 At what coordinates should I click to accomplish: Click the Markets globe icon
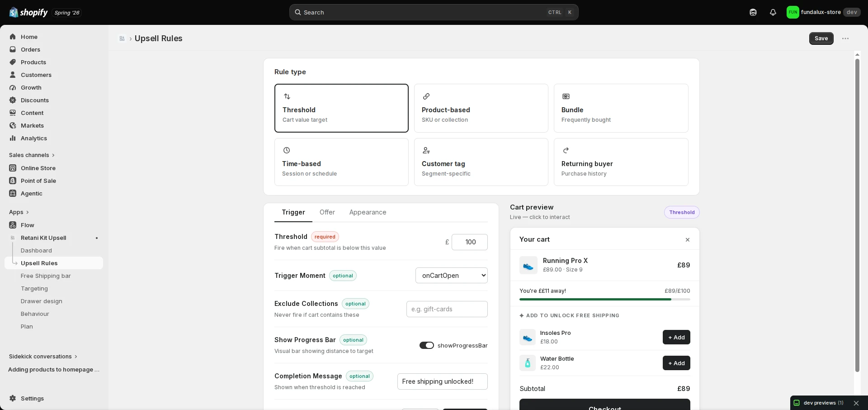pos(13,125)
